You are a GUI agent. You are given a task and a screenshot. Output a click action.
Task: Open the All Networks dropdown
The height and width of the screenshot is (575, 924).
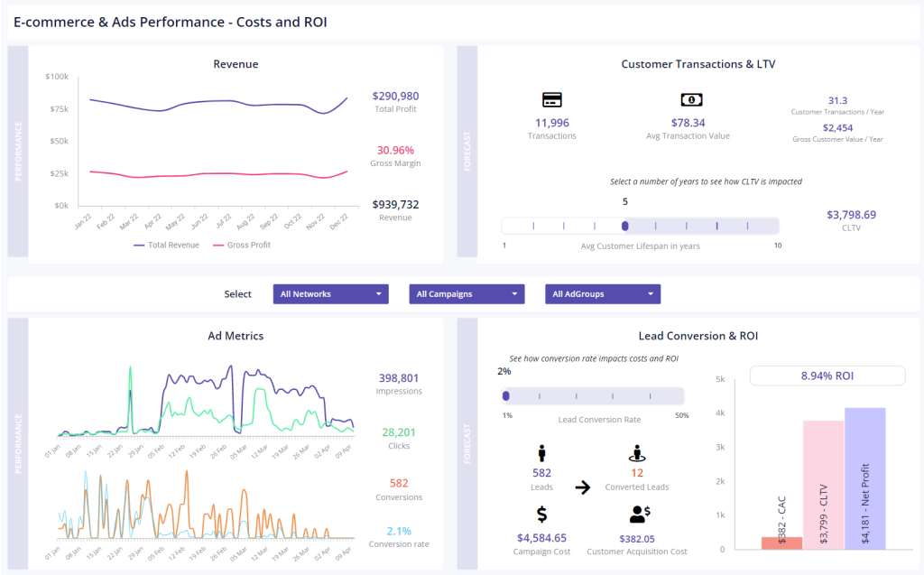[330, 294]
